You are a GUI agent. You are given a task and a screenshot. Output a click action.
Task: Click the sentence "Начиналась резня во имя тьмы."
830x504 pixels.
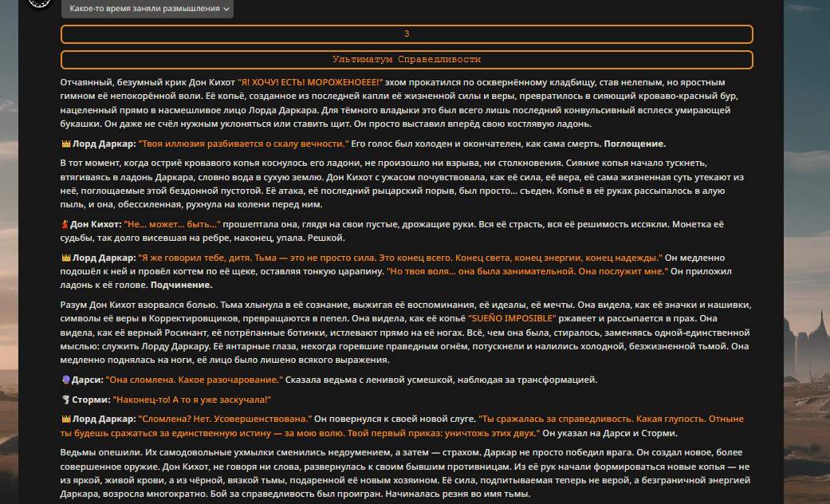(x=458, y=494)
